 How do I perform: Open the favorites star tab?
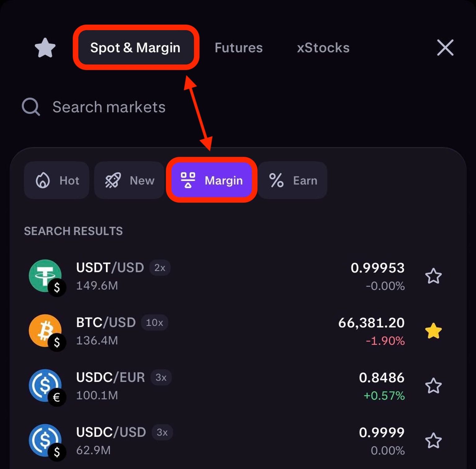click(x=45, y=48)
